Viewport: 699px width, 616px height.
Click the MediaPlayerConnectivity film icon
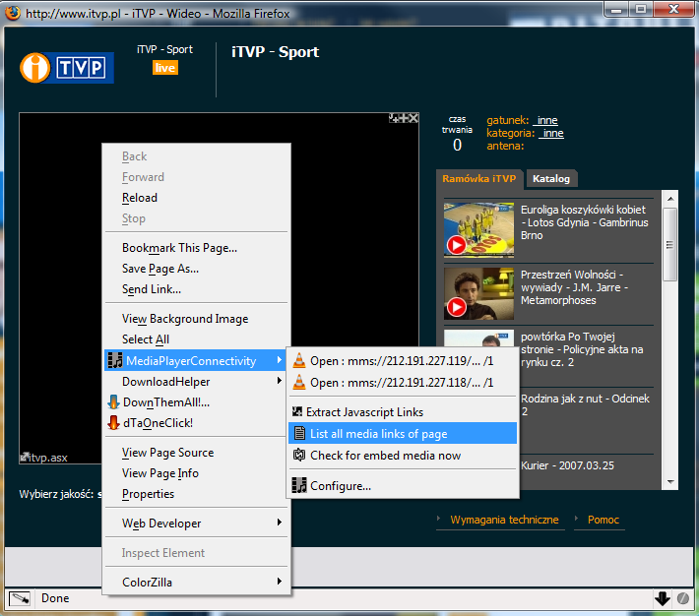coord(114,361)
